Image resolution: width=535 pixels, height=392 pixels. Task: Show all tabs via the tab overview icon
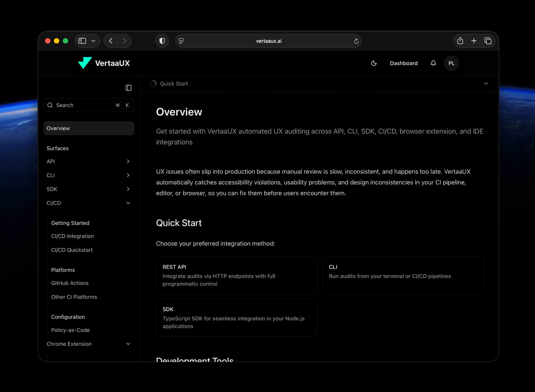[488, 41]
